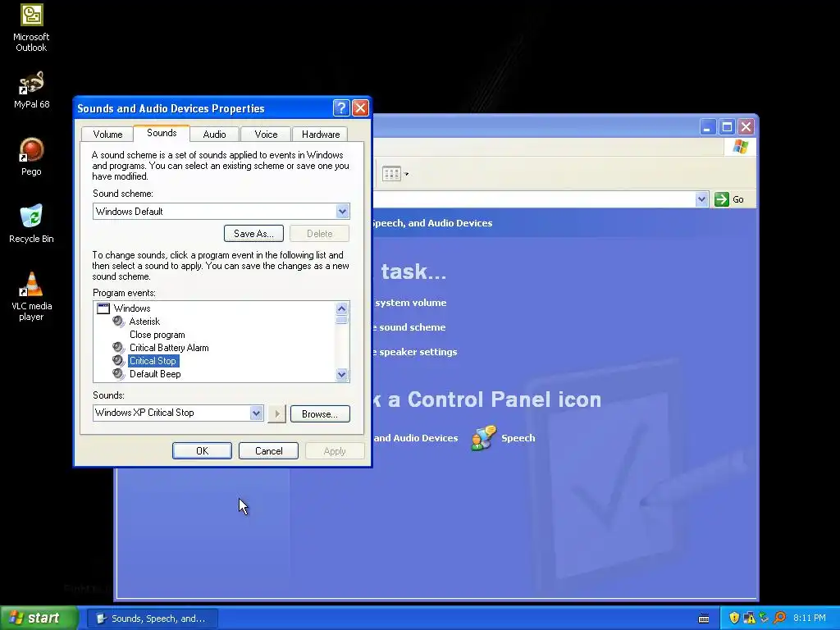
Task: Click speaker icon beside Critical Battery Alarm
Action: [x=118, y=348]
